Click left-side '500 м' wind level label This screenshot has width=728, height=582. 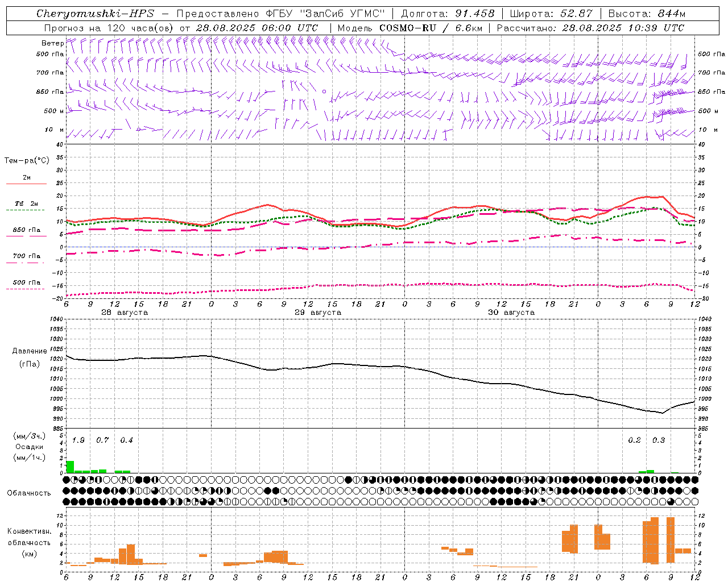53,111
